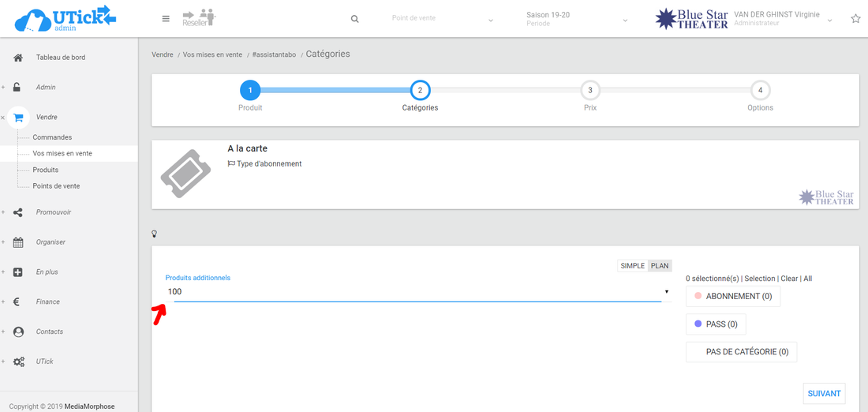Viewport: 868px width, 412px height.
Task: Click the Finance euro icon
Action: pyautogui.click(x=17, y=302)
